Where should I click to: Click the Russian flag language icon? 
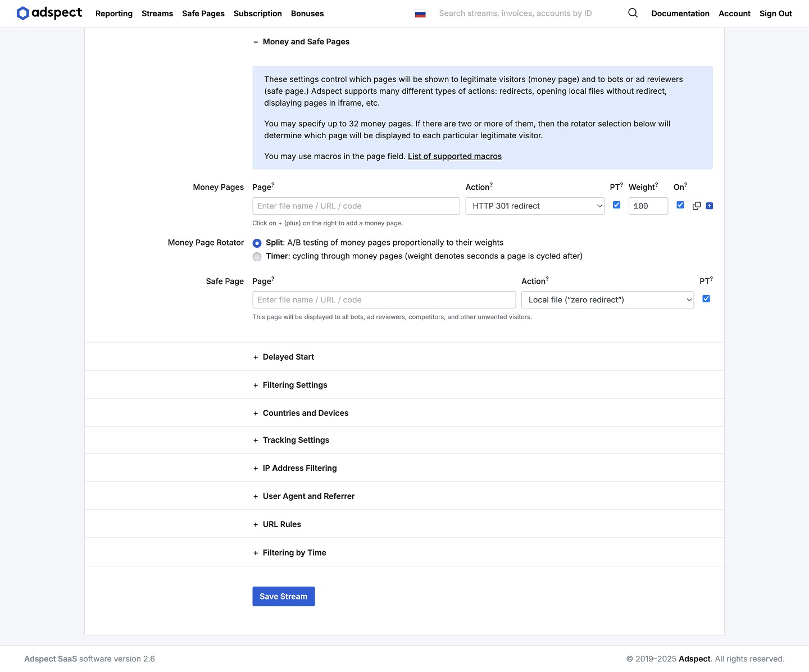tap(420, 14)
